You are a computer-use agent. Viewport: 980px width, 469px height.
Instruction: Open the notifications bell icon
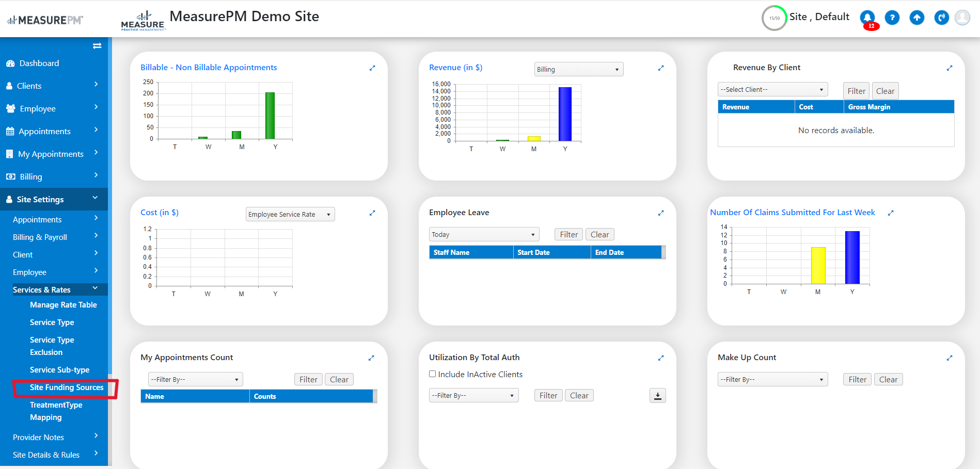click(x=867, y=18)
